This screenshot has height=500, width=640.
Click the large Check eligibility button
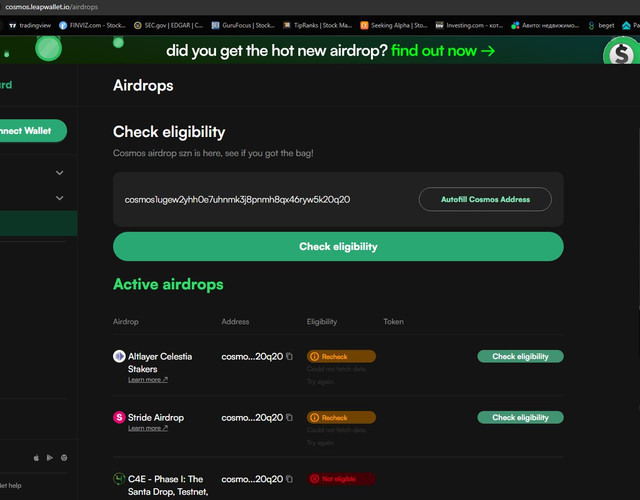pos(338,247)
